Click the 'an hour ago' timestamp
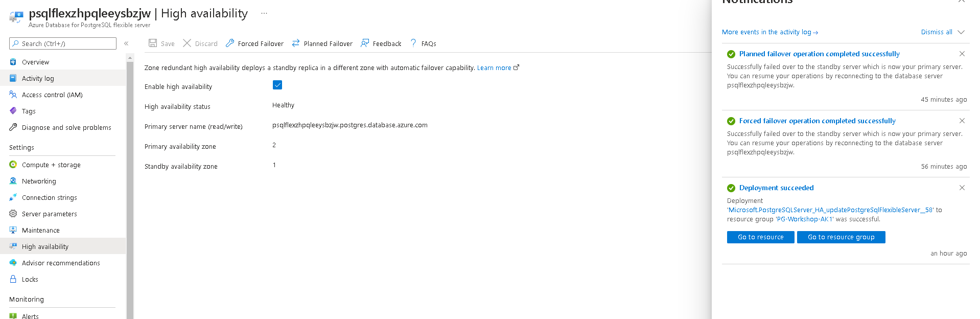The width and height of the screenshot is (980, 319). [x=948, y=253]
